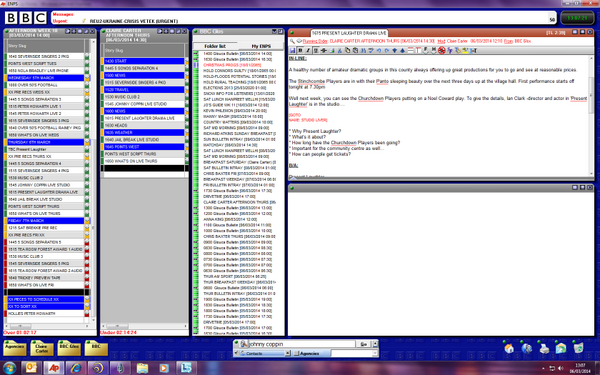Open the Contacts dropdown arrow in search bar
Screen dimensions: 600x375
288,354
